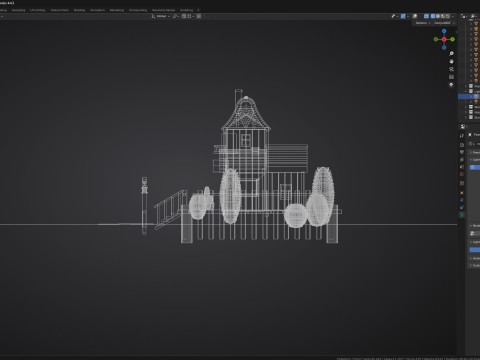Select rendered viewport shading
Screen dimensions: 480x360
point(448,16)
